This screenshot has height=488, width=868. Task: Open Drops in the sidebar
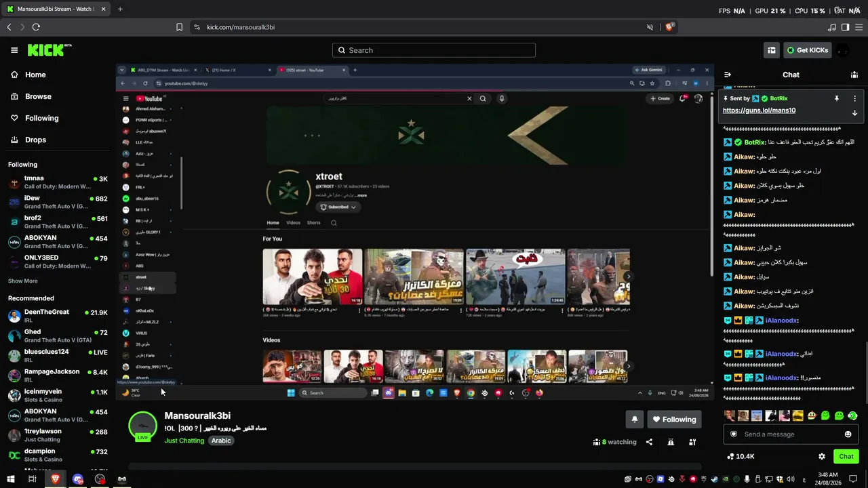(29, 140)
